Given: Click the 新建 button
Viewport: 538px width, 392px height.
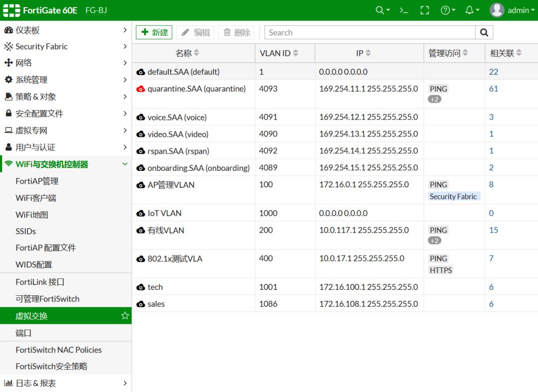Looking at the screenshot, I should point(154,32).
